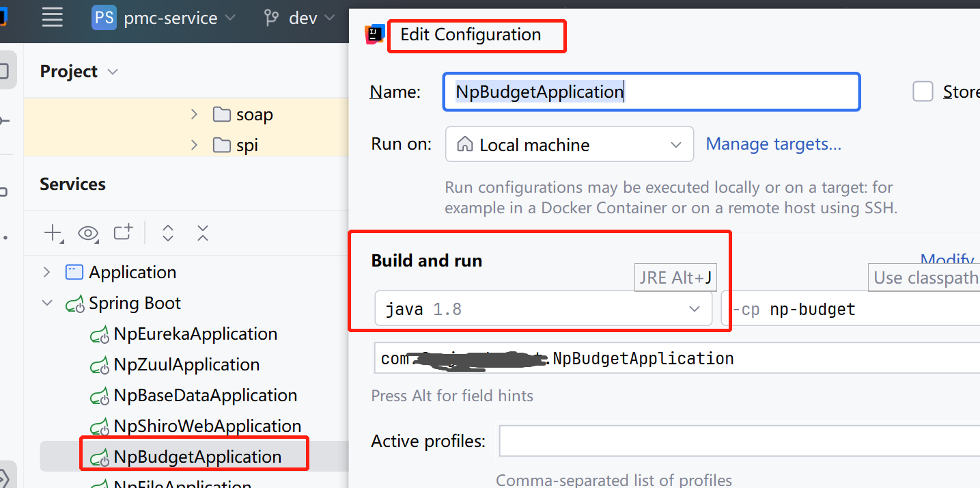The height and width of the screenshot is (488, 980).
Task: Click the eye view options icon
Action: click(87, 234)
